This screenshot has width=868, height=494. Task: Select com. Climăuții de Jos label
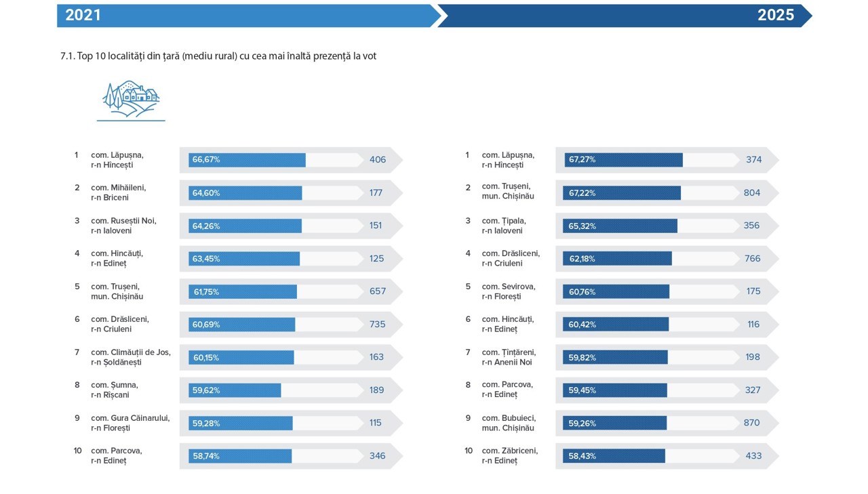(x=131, y=357)
